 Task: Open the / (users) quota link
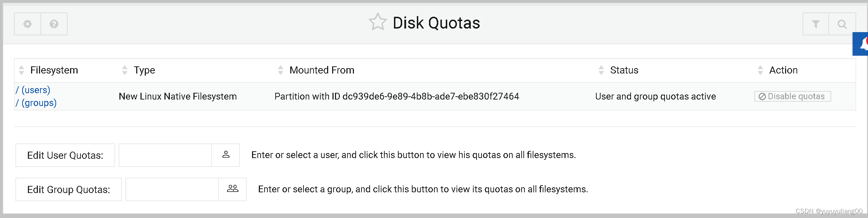point(33,90)
